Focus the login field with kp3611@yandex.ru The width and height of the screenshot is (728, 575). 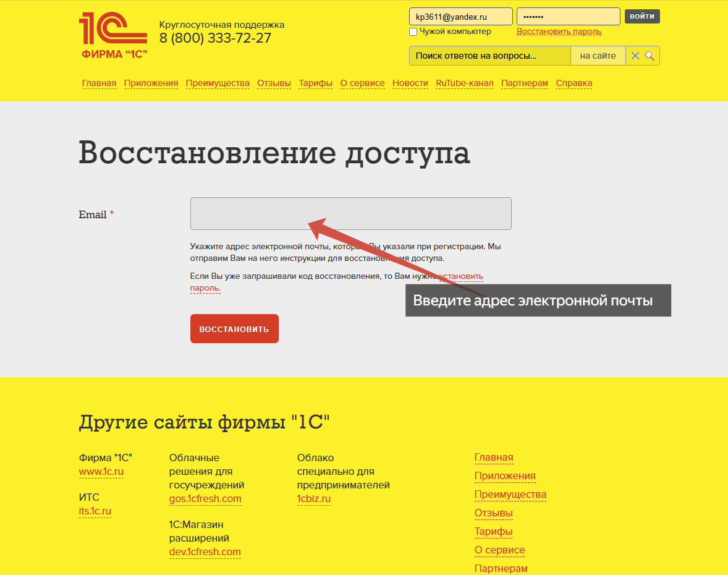460,17
